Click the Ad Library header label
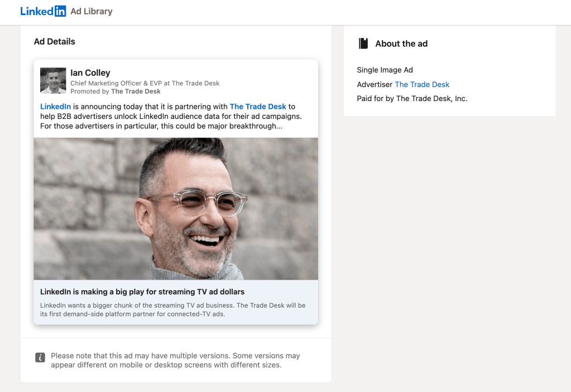The width and height of the screenshot is (571, 392). (92, 11)
